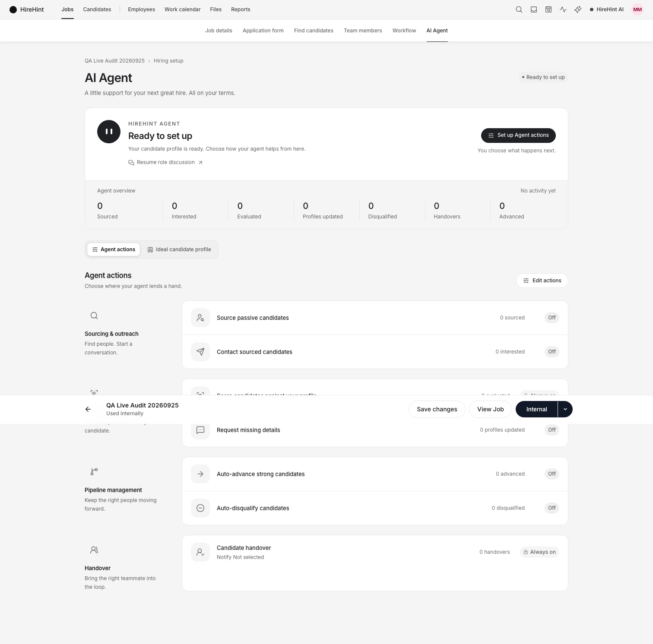Click the Contact sourced candidates paper-plane icon
Screen dimensions: 653x644
[200, 352]
